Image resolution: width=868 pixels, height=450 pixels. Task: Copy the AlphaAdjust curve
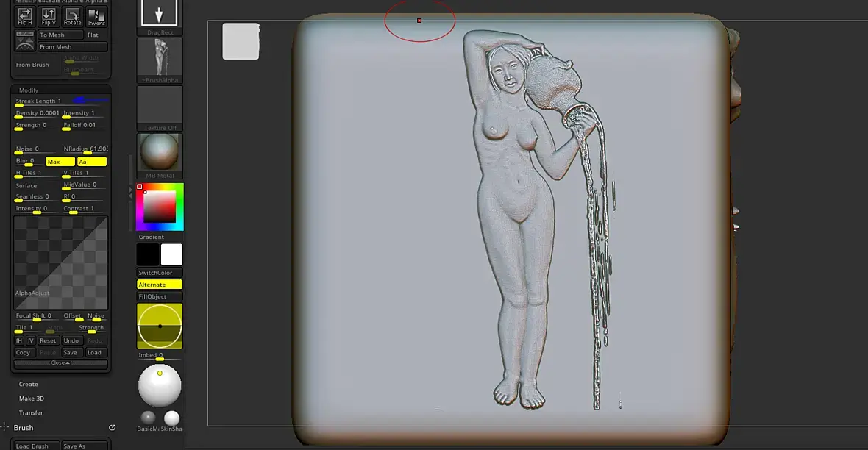[24, 353]
